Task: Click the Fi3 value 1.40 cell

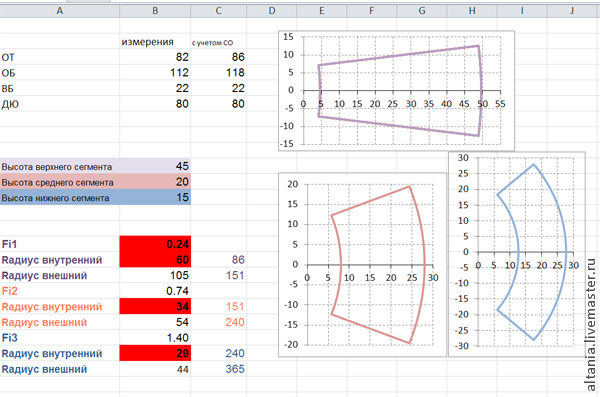Action: pos(155,338)
